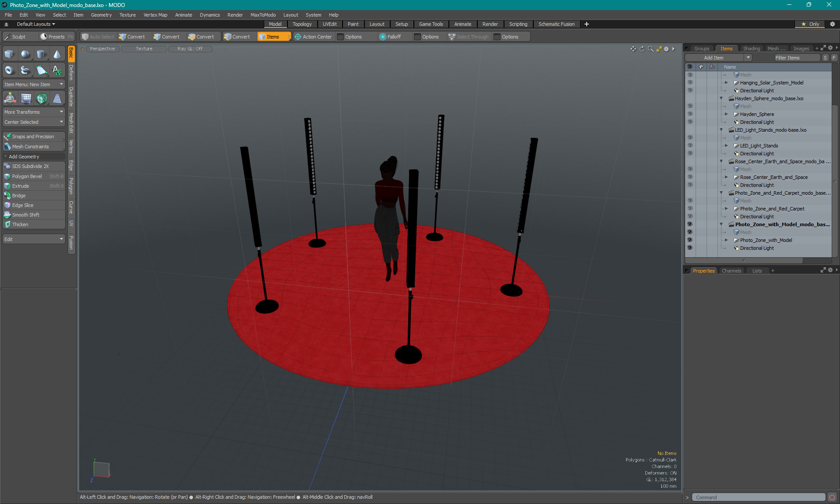Maximize viewport with yellow arrows icon

click(x=659, y=49)
